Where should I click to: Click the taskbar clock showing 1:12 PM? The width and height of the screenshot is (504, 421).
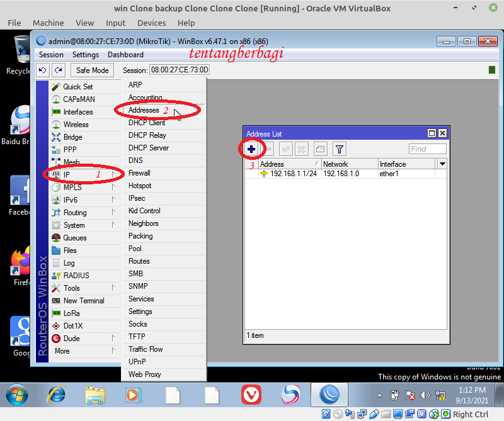click(471, 395)
